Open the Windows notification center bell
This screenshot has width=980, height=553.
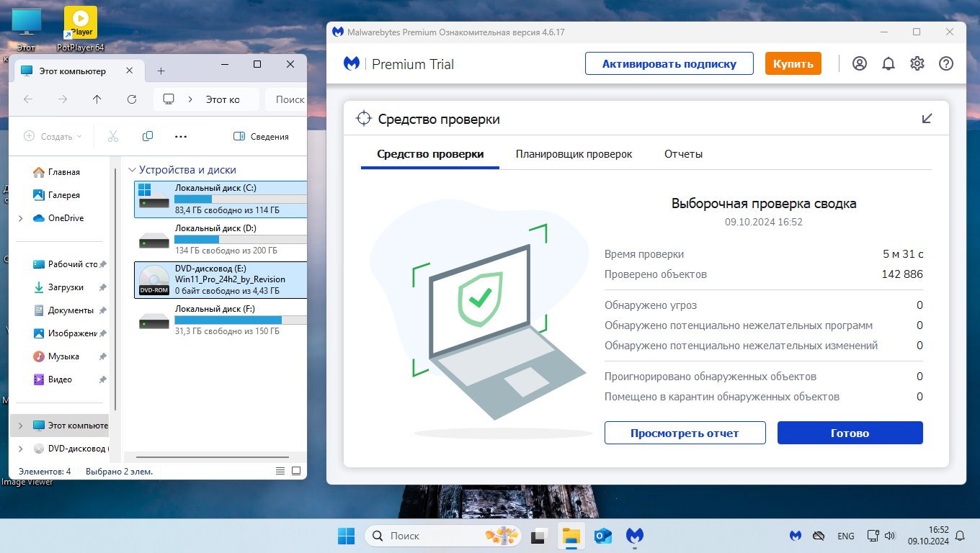(960, 536)
